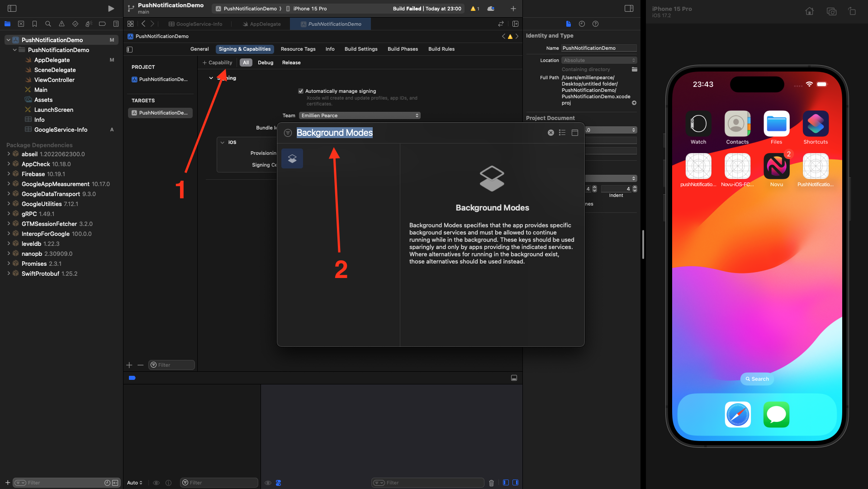Toggle console pane button

[x=515, y=483]
